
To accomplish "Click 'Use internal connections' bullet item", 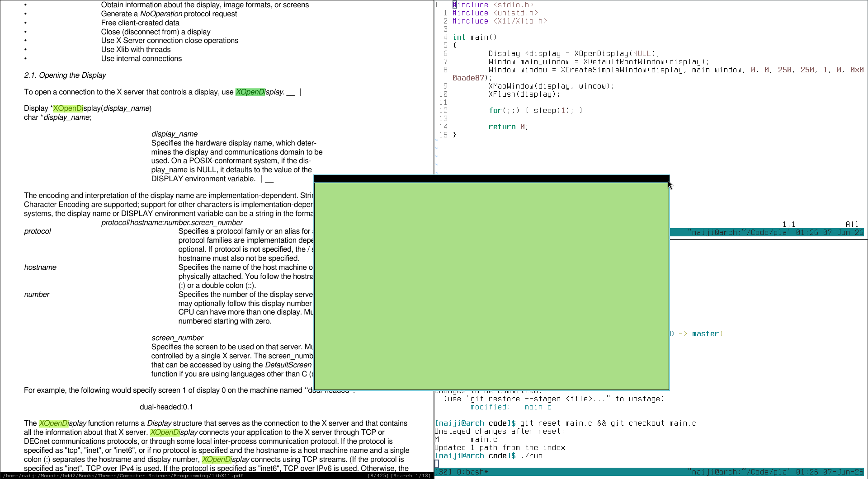I will pyautogui.click(x=142, y=59).
